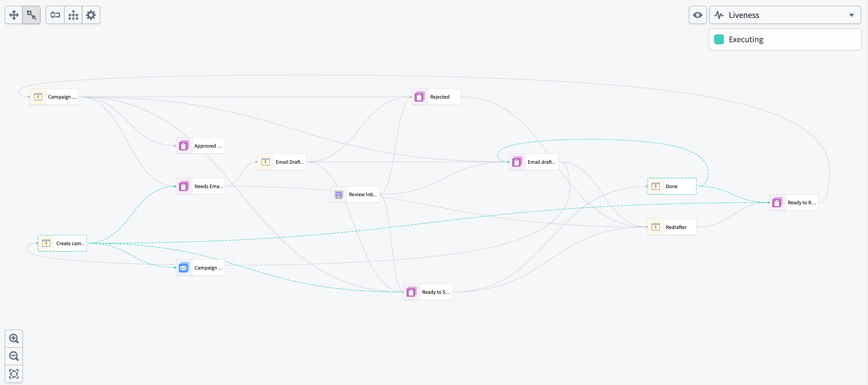Open graph settings gear

pos(91,15)
